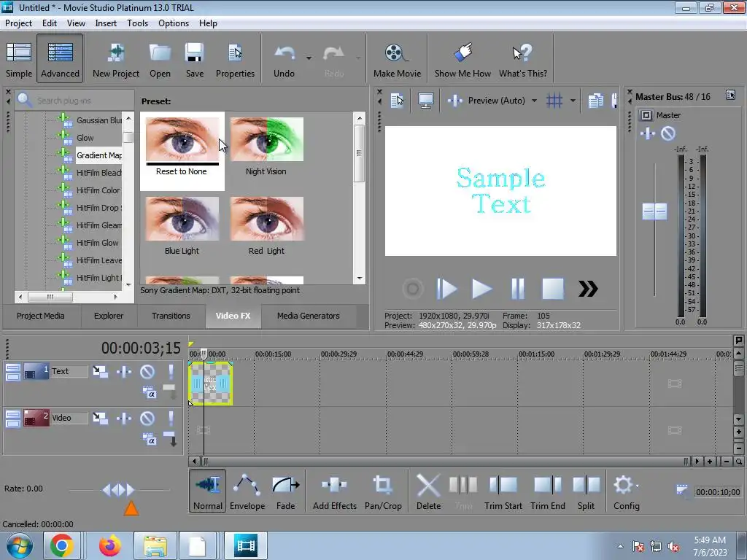Undo the last action

(x=284, y=60)
